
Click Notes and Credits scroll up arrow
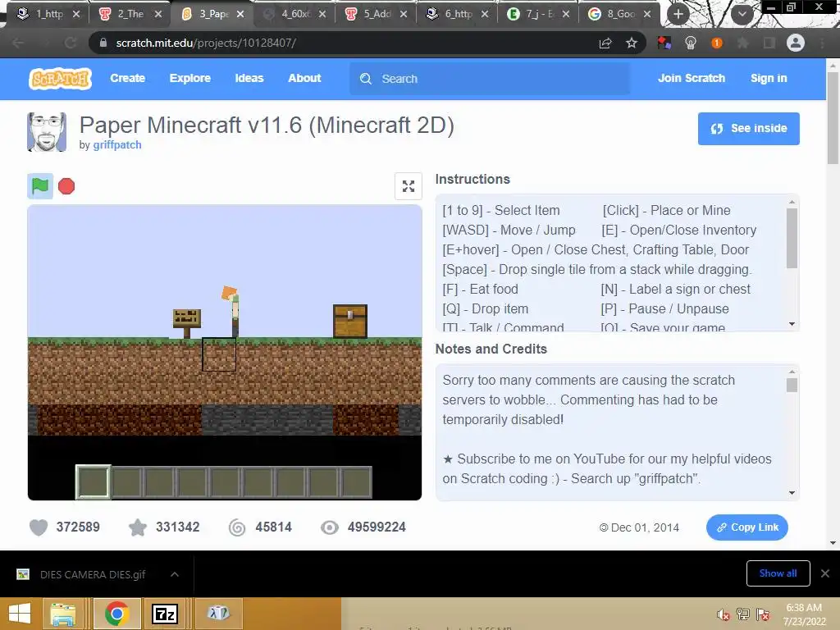[x=792, y=372]
